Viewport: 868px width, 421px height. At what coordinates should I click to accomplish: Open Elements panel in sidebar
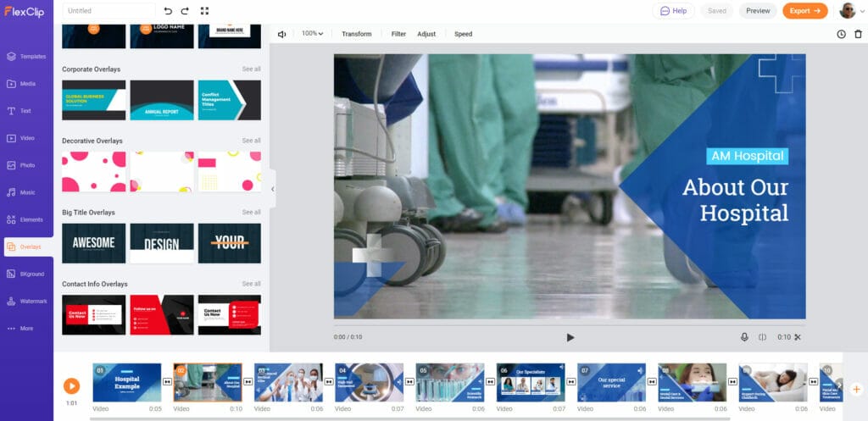(x=26, y=219)
